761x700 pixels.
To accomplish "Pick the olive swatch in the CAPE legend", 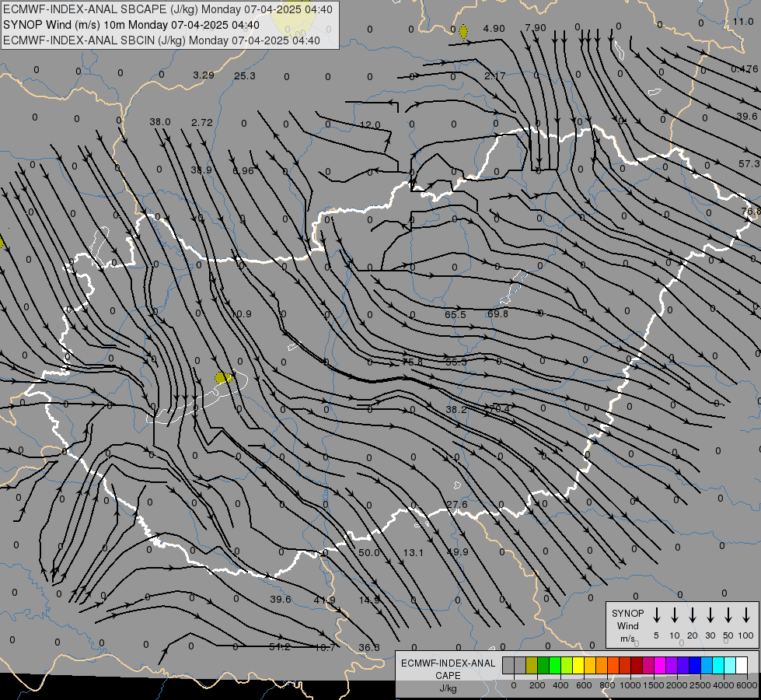I will point(532,666).
